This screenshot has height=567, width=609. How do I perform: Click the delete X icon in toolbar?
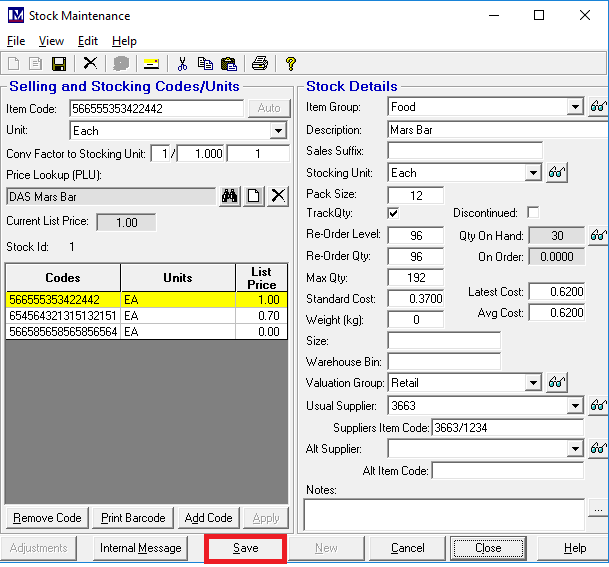(90, 64)
